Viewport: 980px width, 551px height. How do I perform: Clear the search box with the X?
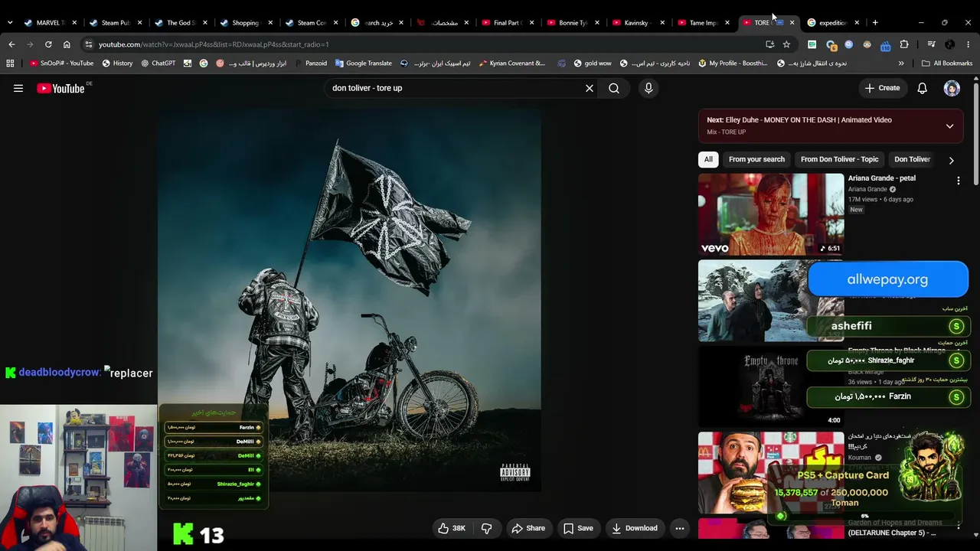click(x=590, y=88)
